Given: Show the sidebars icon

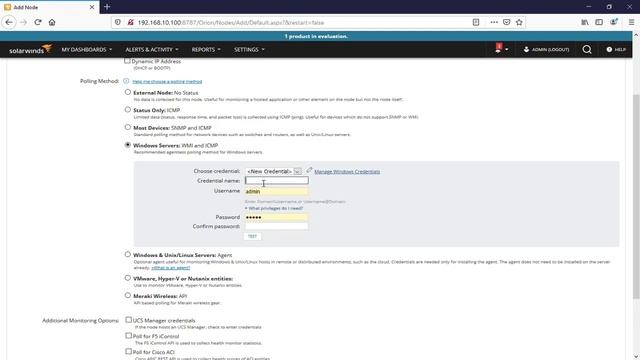Looking at the screenshot, I should tap(599, 22).
